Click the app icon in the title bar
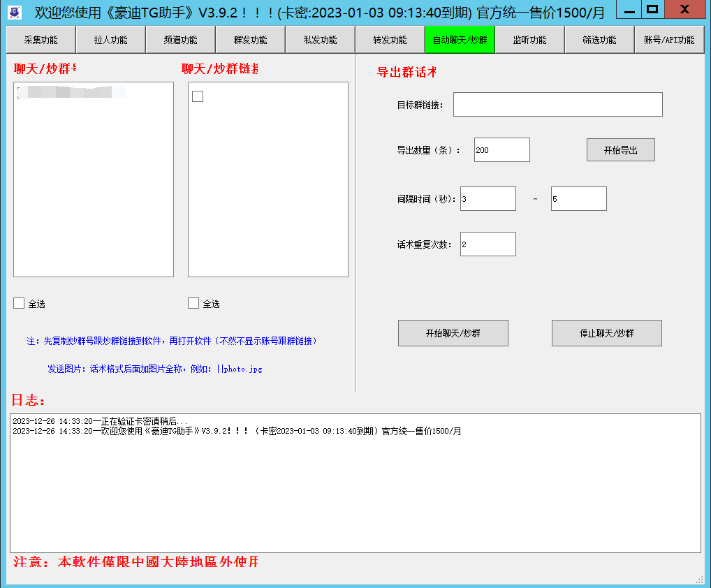Viewport: 711px width, 588px height. [15, 13]
